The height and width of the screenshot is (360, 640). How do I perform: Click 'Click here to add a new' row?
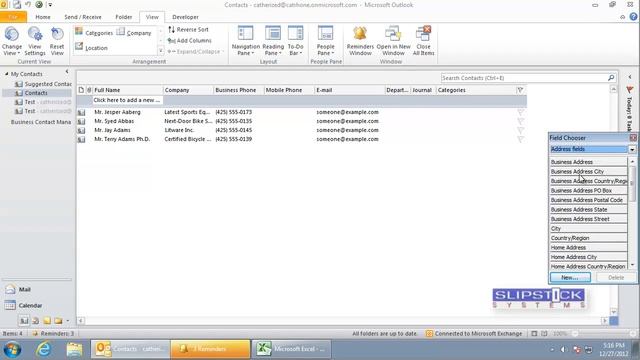click(127, 100)
